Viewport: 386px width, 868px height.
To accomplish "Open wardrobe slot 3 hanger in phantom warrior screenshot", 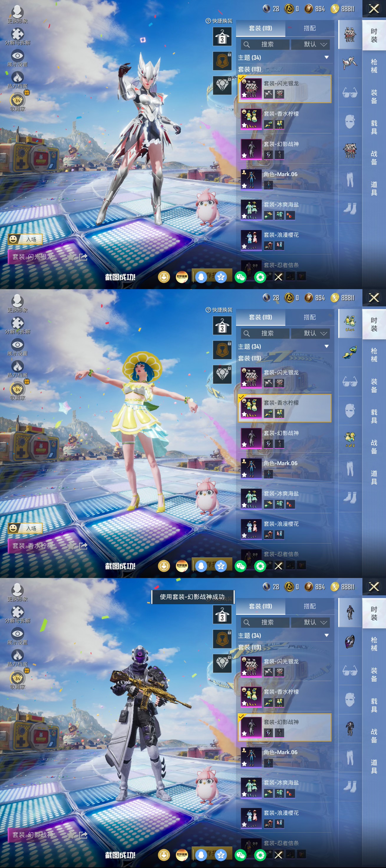I will click(x=222, y=614).
